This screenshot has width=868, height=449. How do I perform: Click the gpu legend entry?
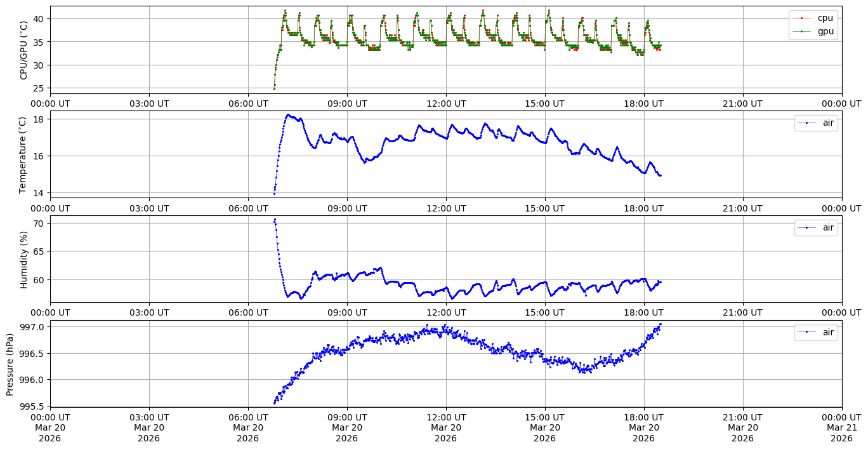pos(824,30)
